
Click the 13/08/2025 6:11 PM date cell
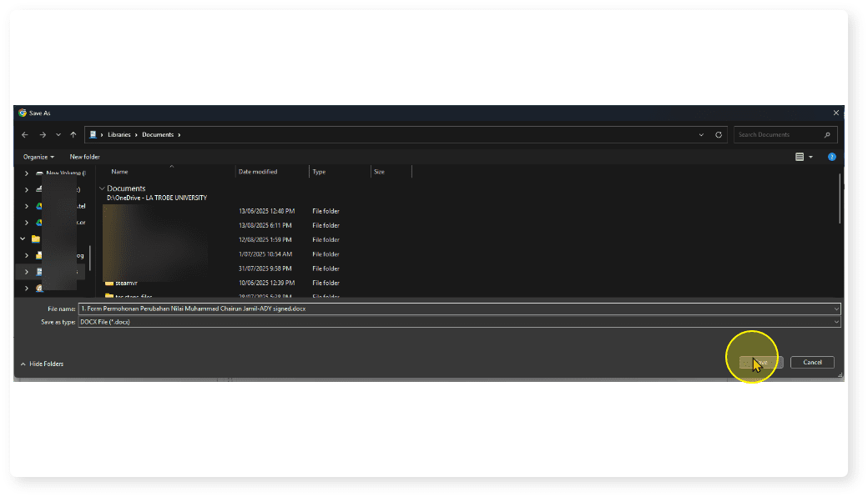(x=265, y=225)
